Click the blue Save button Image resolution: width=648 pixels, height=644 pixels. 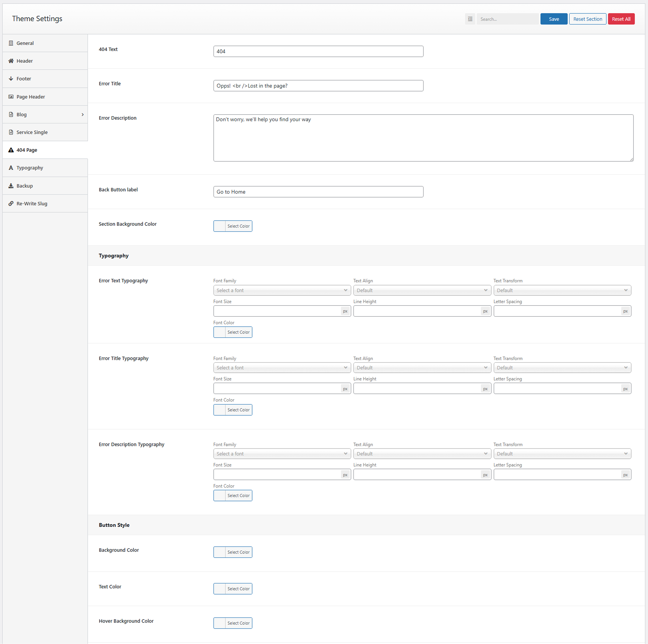pos(554,19)
